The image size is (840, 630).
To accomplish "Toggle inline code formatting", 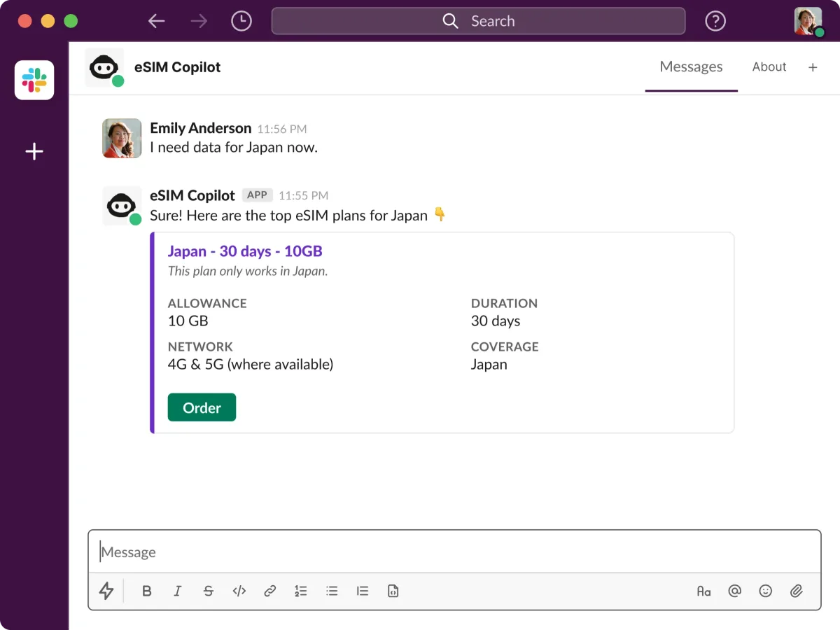I will click(x=239, y=591).
